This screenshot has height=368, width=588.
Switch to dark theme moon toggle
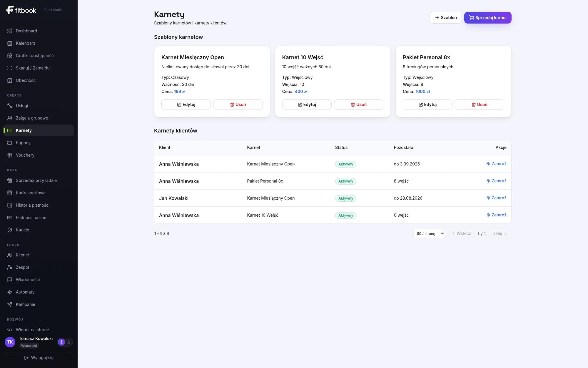[x=69, y=342]
